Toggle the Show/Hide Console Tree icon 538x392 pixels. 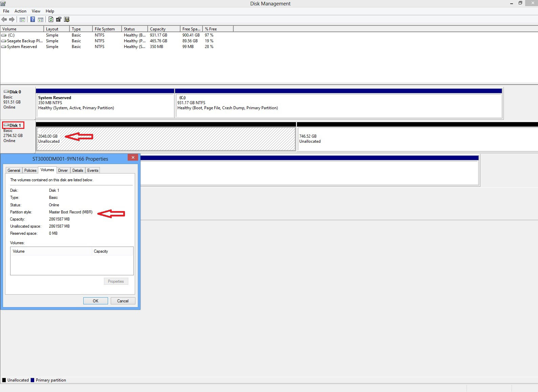click(22, 20)
